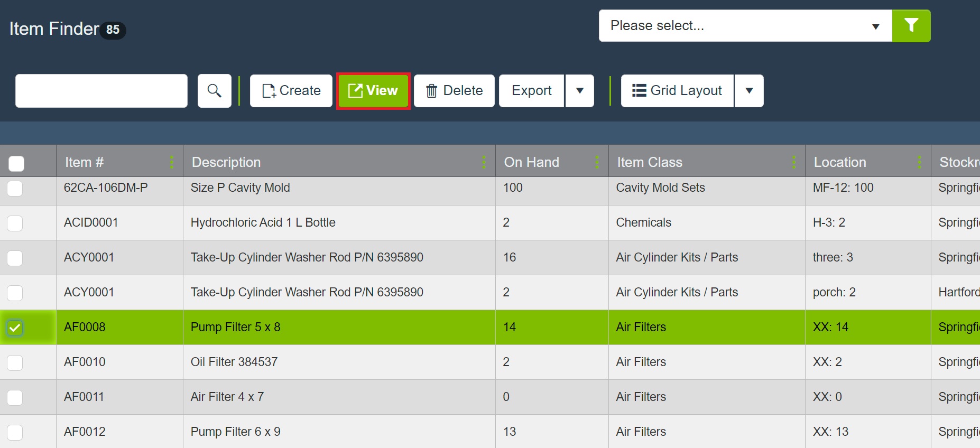This screenshot has height=448, width=980.
Task: Check the ACID0001 Hydrochloric Acid row checkbox
Action: point(15,223)
